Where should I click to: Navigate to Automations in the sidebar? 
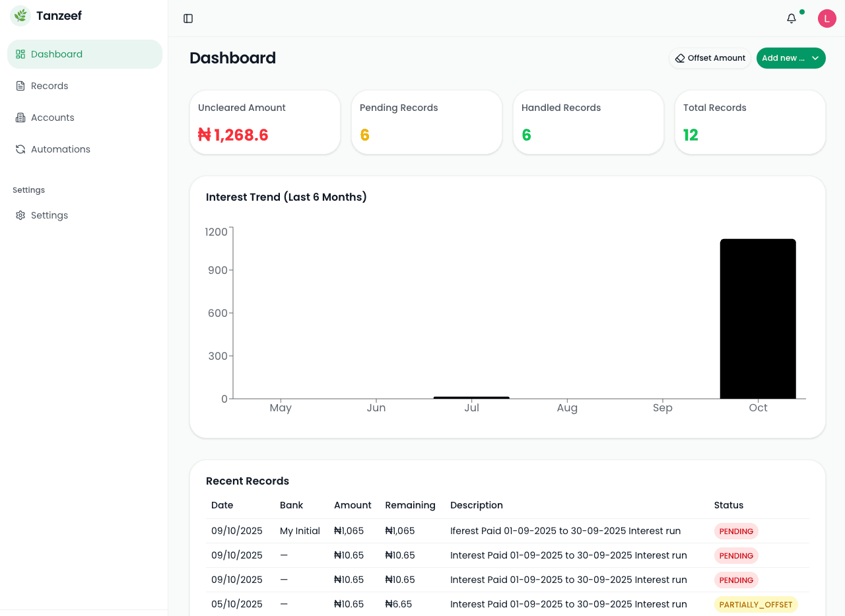(x=60, y=149)
